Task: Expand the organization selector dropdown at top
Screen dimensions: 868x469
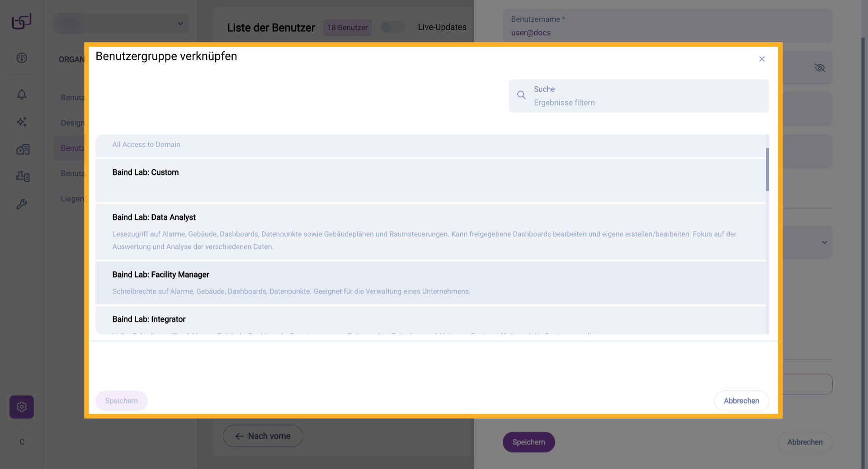Action: click(x=121, y=24)
